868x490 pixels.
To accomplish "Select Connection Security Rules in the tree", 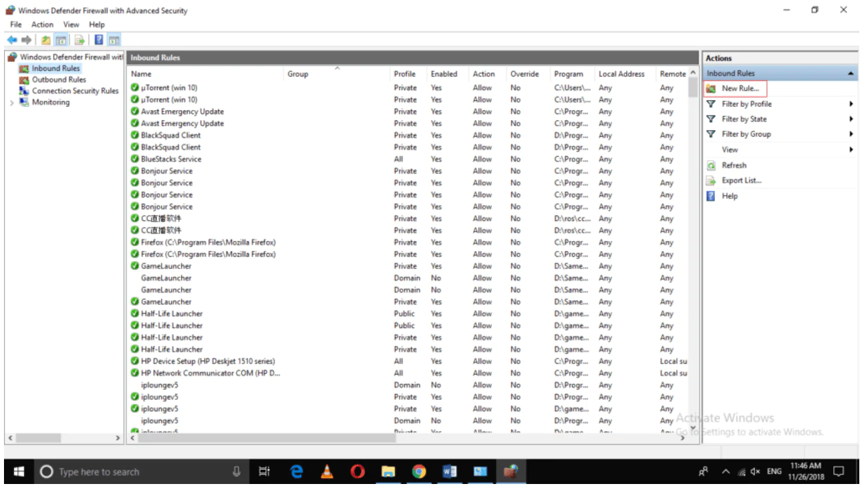I will 75,91.
